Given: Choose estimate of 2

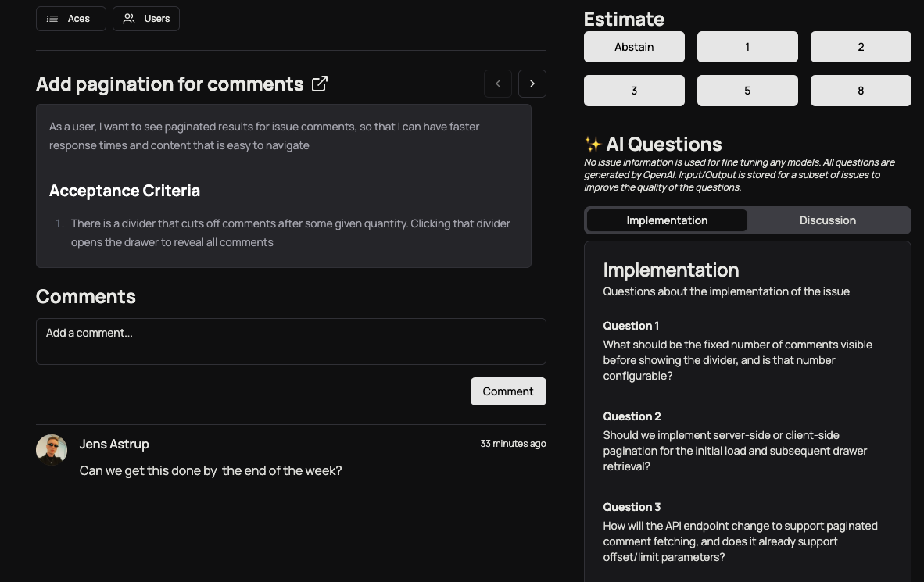Looking at the screenshot, I should point(861,47).
